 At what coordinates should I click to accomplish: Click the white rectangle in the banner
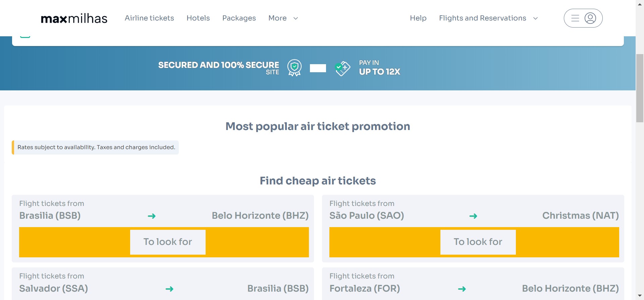[318, 68]
